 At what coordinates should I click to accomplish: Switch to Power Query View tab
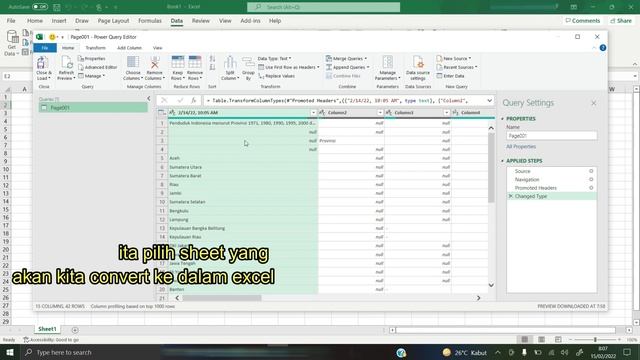pos(158,48)
